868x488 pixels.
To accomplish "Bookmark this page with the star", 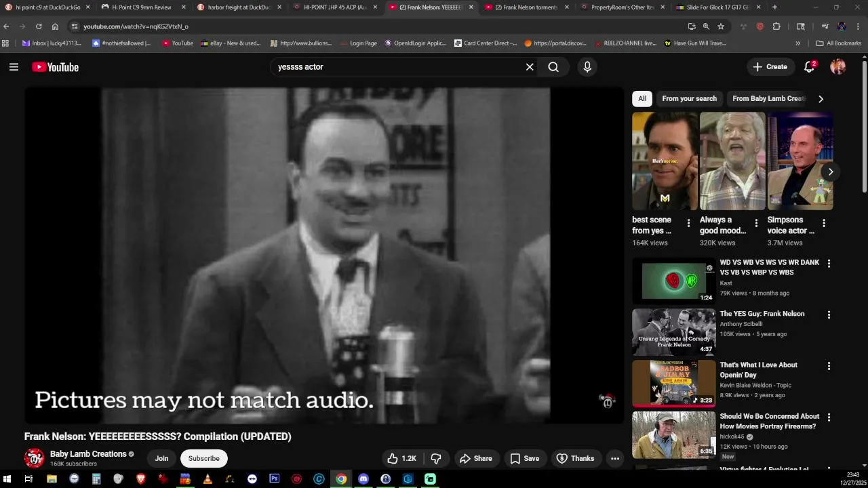I will 721,26.
